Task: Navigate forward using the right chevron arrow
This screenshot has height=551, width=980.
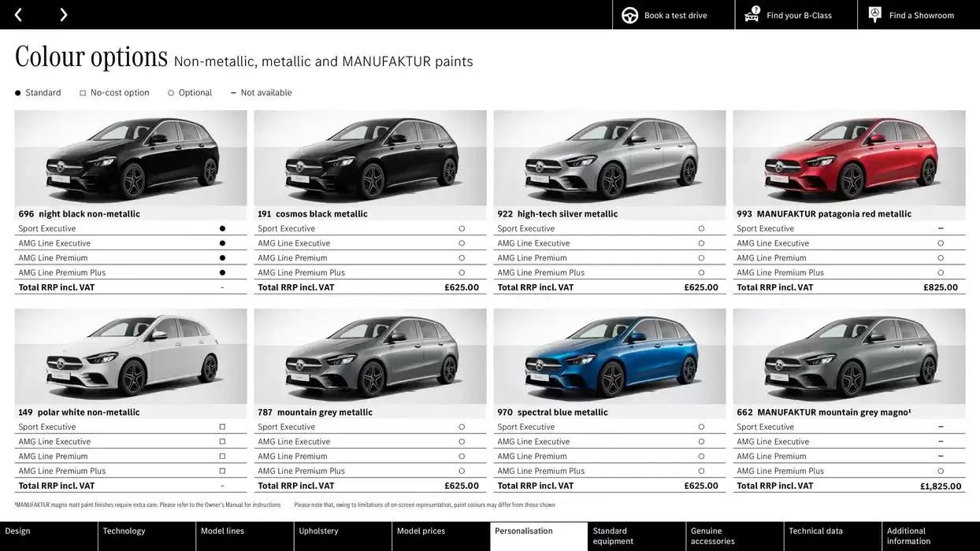Action: (x=63, y=14)
